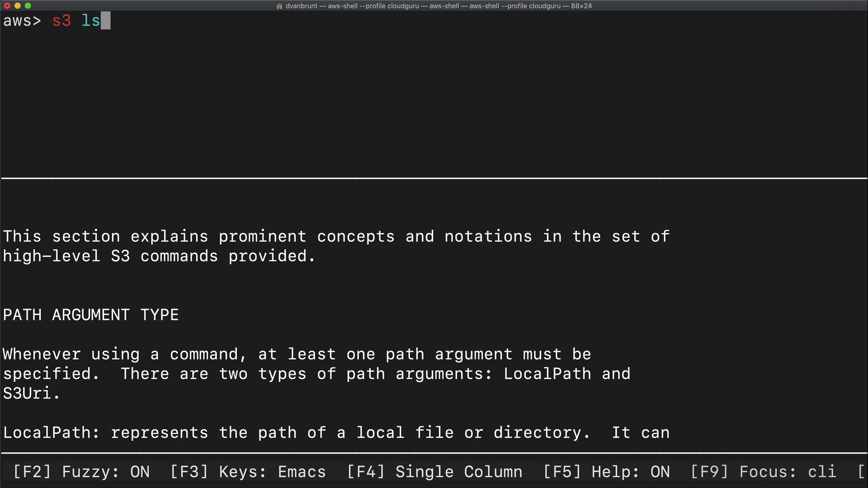Click the window title text in title bar

pos(439,6)
